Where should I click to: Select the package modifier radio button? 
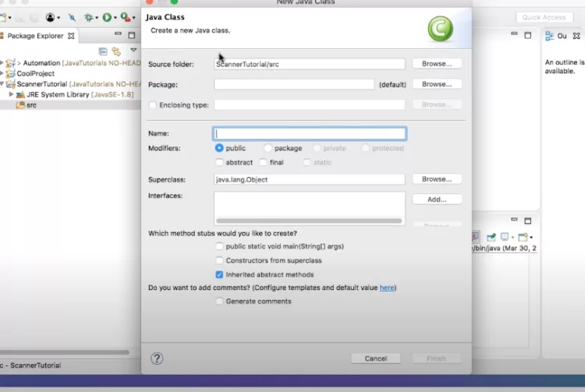pyautogui.click(x=268, y=148)
